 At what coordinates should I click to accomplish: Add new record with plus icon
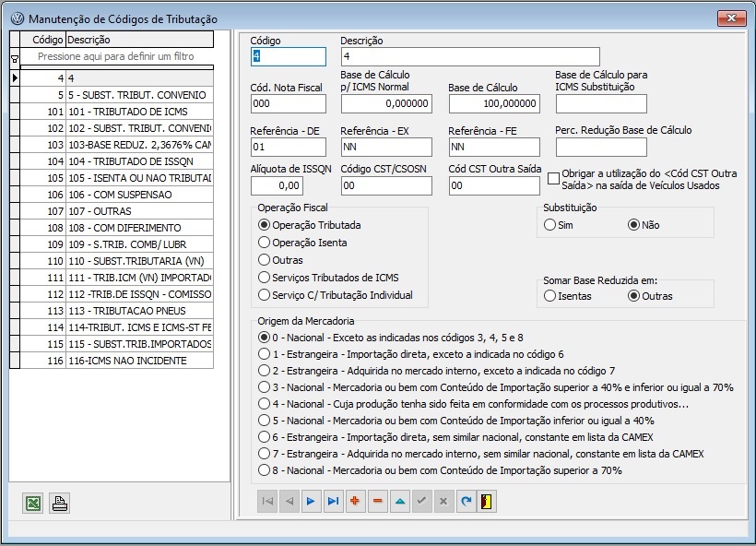tap(355, 502)
